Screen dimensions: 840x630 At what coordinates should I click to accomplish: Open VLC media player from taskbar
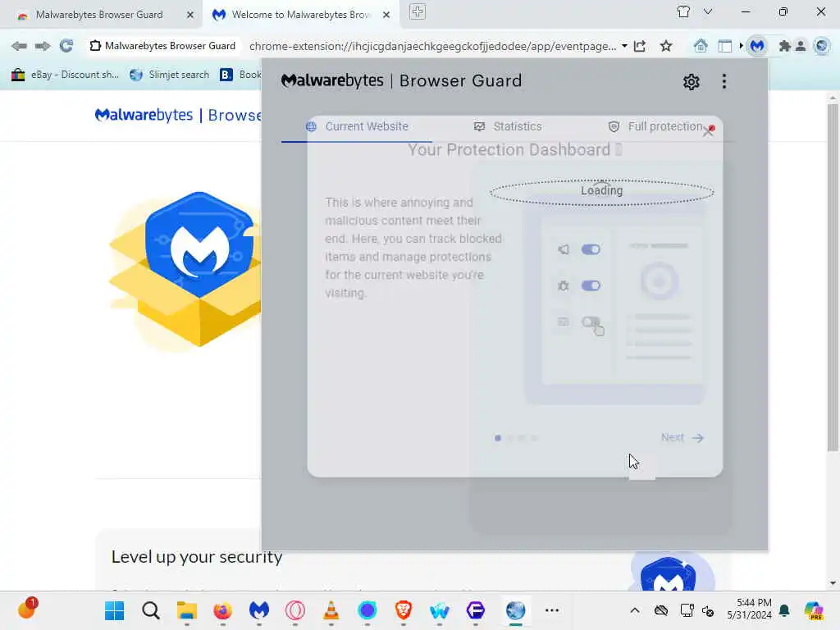click(x=331, y=610)
